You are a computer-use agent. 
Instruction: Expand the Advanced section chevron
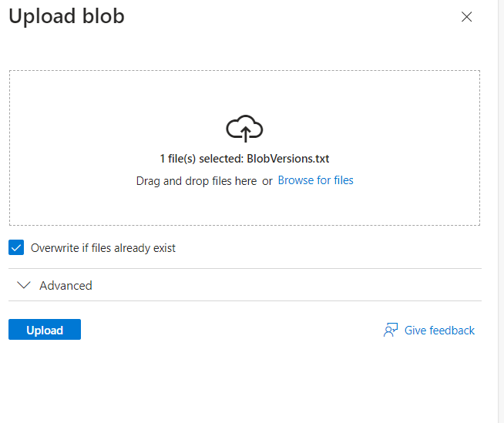tap(24, 285)
